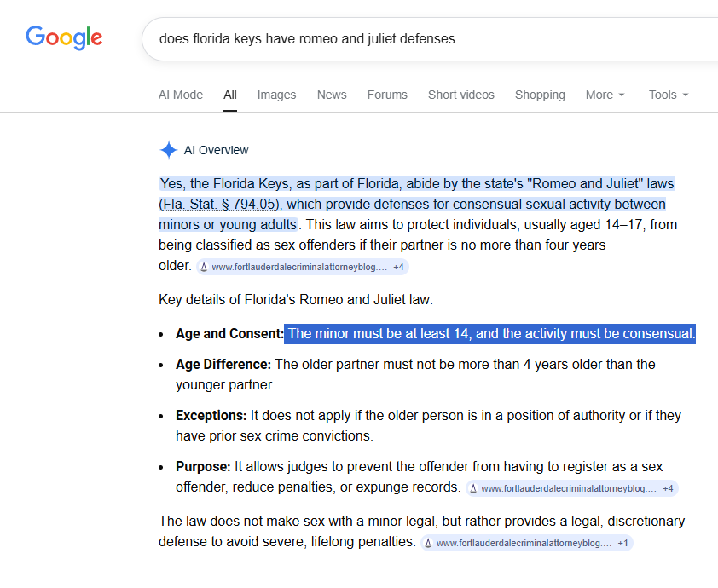Switch to Forums tab
Screen dimensions: 718x588
[x=387, y=95]
